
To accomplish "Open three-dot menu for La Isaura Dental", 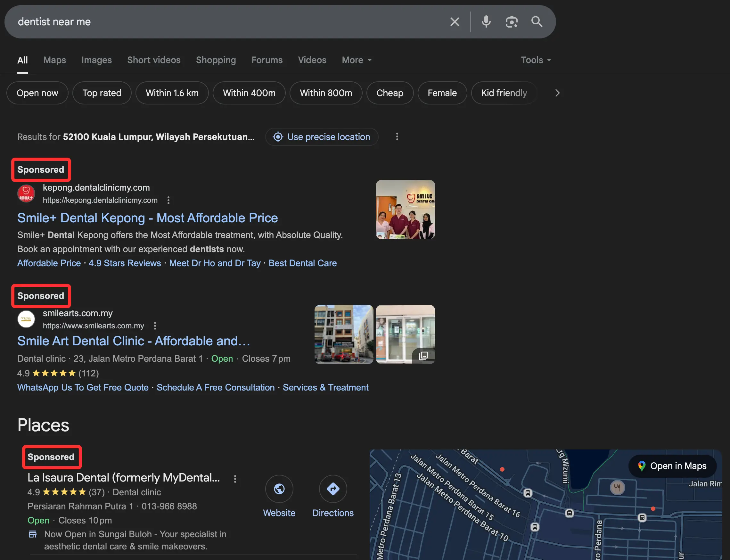I will [235, 479].
